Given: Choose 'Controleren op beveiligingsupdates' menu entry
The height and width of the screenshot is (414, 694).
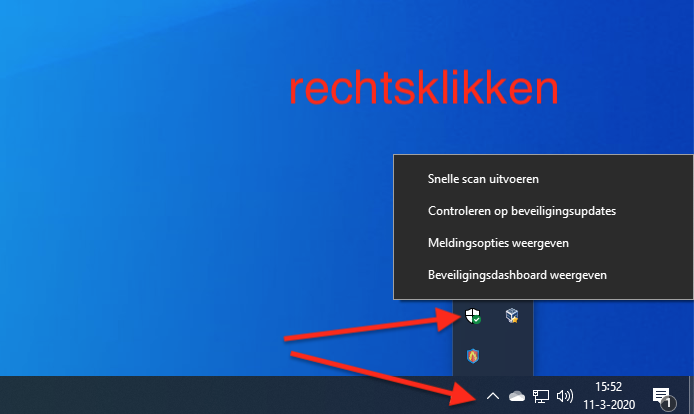Looking at the screenshot, I should tap(520, 211).
